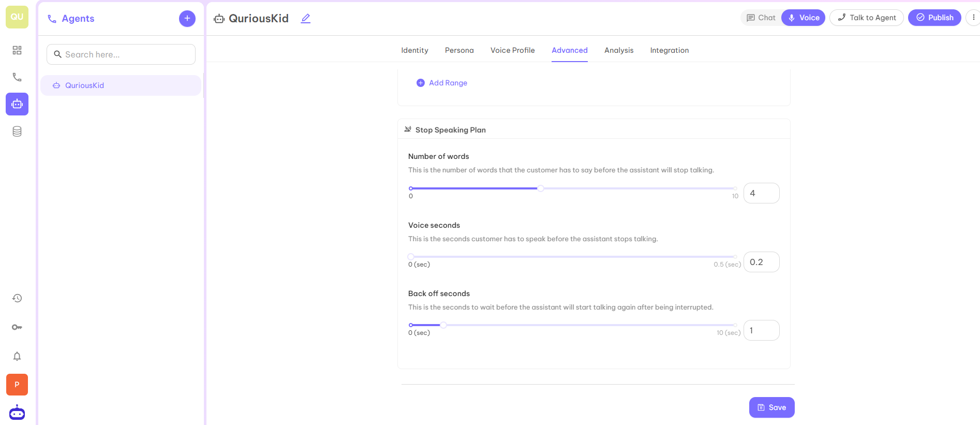This screenshot has width=980, height=425.
Task: Add a new agent with plus button
Action: point(187,19)
